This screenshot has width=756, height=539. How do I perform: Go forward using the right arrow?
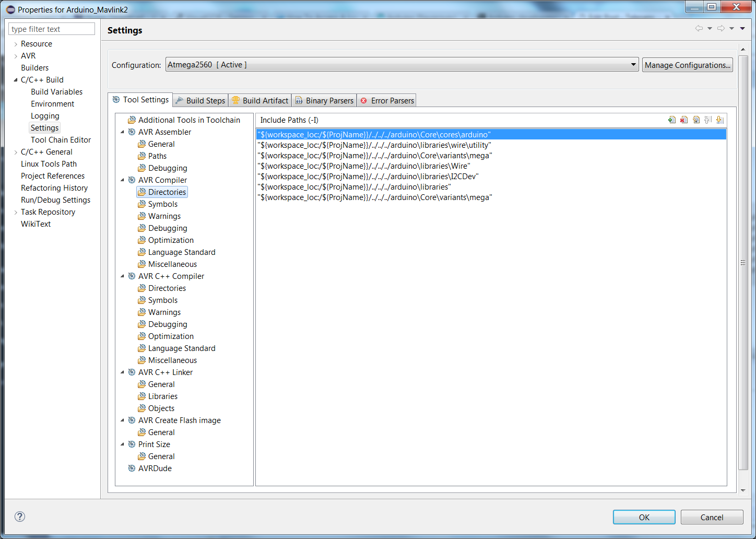721,28
